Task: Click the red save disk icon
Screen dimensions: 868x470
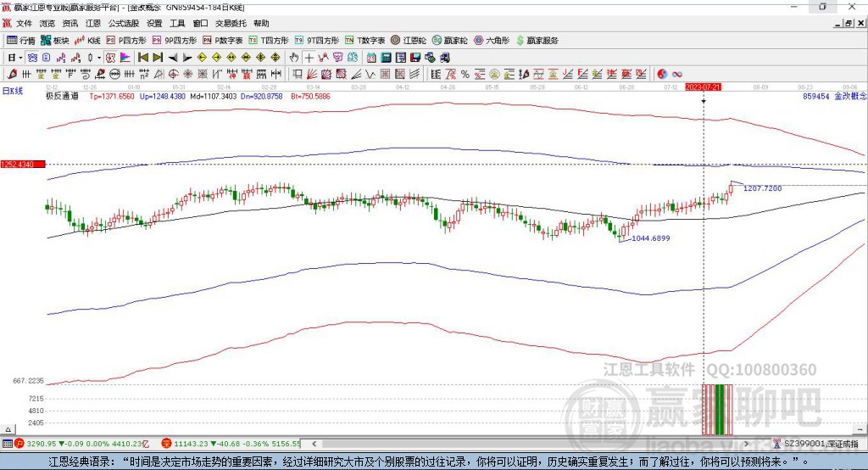Action: click(x=415, y=58)
